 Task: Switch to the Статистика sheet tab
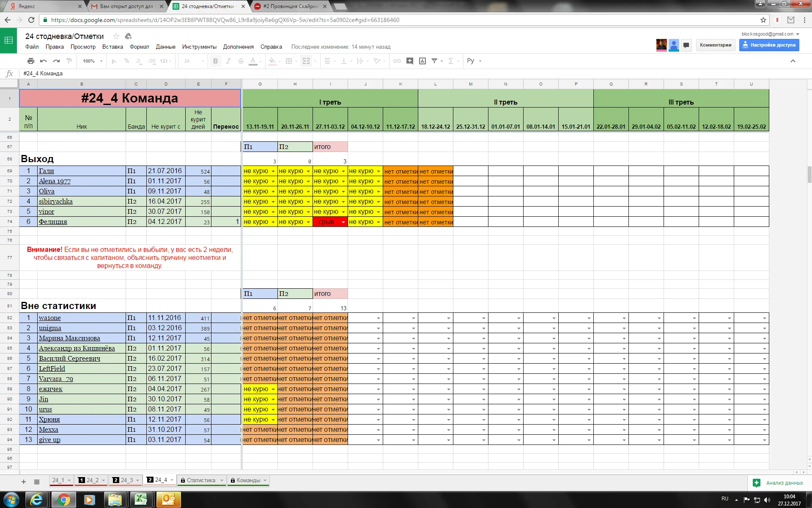click(201, 480)
